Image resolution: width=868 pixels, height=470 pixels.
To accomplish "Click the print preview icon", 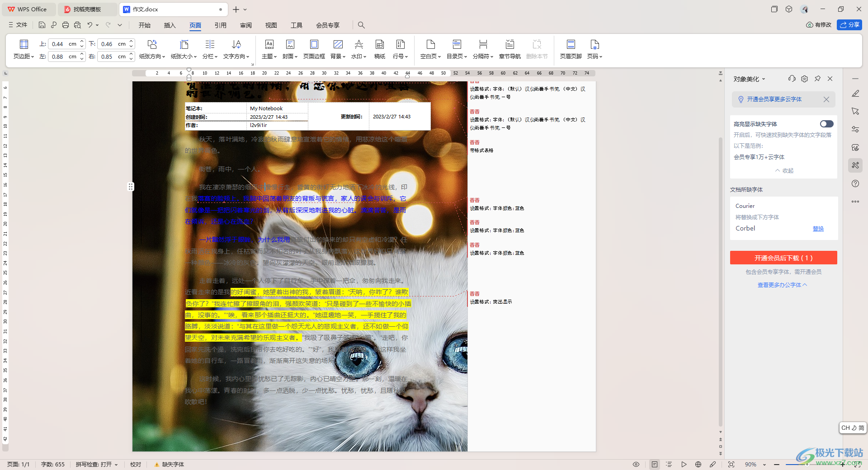I will pyautogui.click(x=77, y=25).
